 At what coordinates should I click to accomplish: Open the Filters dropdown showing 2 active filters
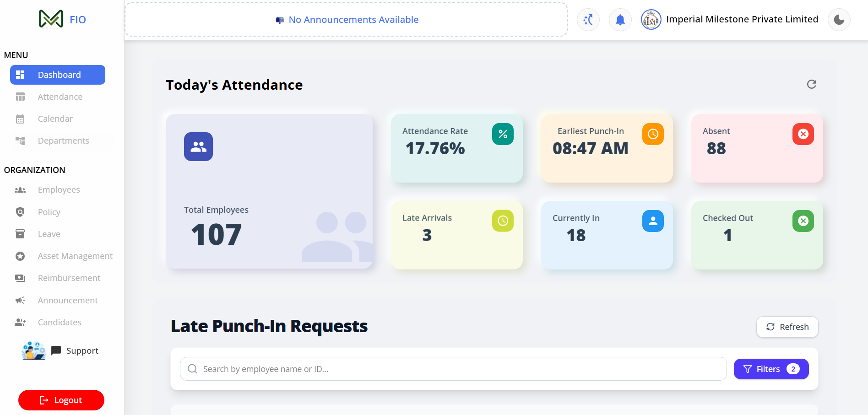tap(771, 369)
